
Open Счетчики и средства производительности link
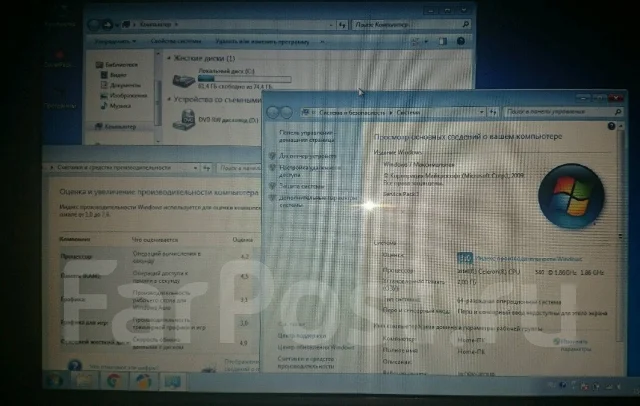point(306,362)
